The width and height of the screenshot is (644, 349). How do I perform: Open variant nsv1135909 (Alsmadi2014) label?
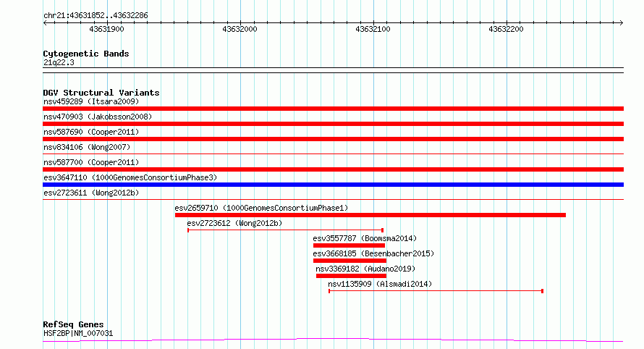[x=380, y=284]
